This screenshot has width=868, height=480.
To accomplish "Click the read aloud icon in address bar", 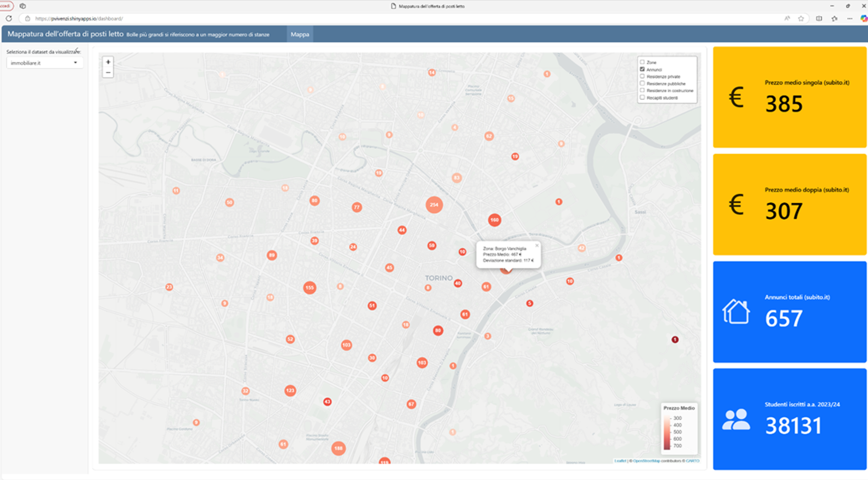I will coord(787,18).
